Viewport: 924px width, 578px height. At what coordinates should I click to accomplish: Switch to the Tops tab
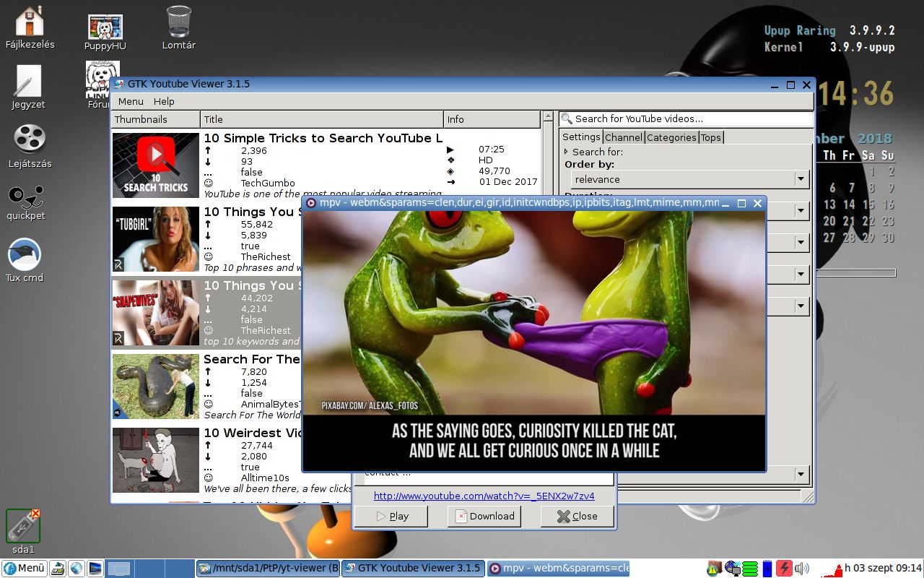[x=711, y=137]
